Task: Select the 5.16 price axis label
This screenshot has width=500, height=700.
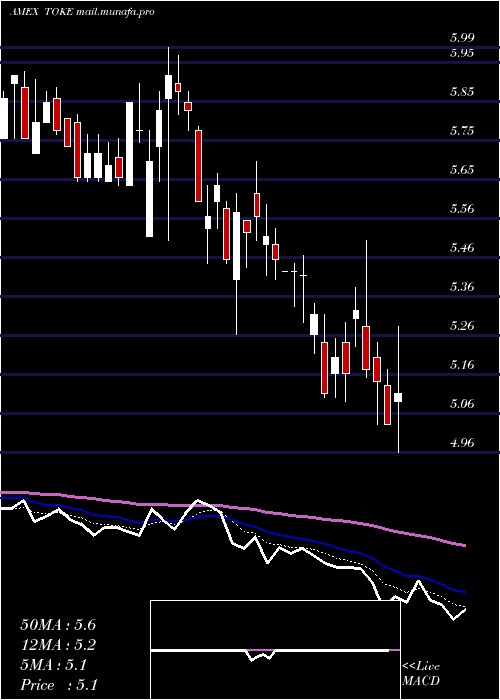Action: (x=462, y=365)
